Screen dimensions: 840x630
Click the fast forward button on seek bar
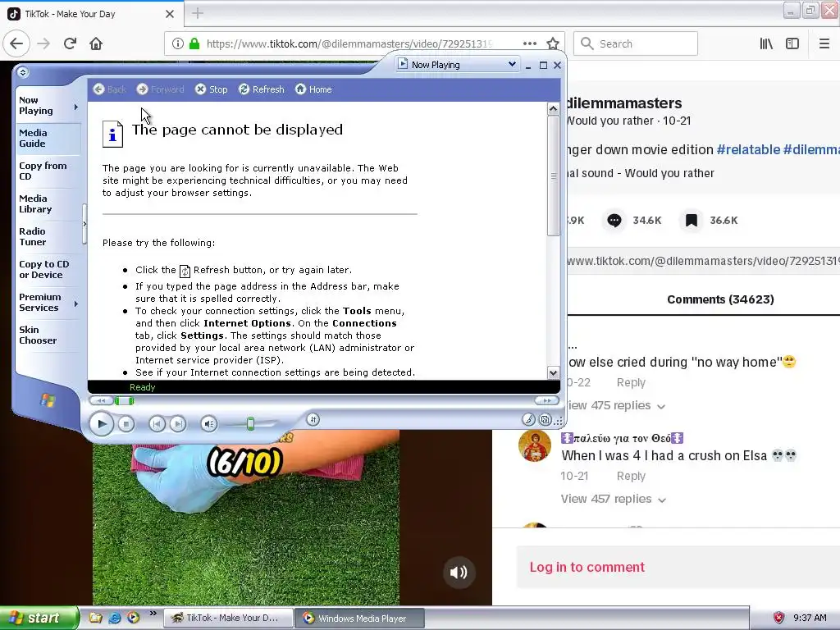click(x=546, y=400)
